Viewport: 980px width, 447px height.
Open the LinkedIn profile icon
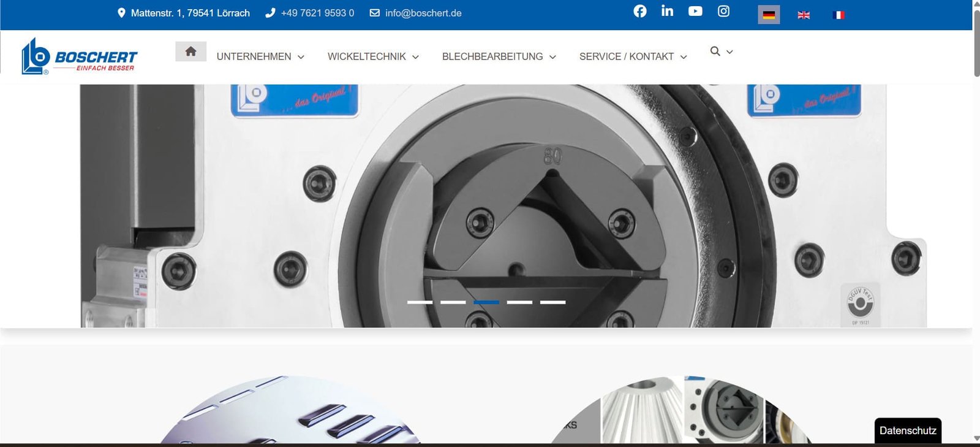click(x=667, y=10)
